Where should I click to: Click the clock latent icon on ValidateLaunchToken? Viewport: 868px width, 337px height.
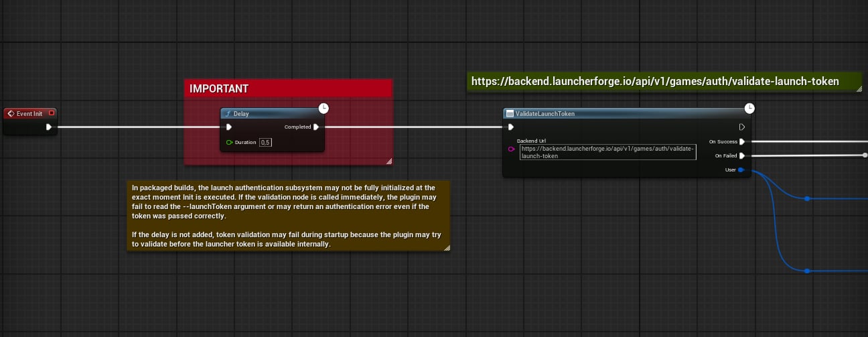coord(749,108)
